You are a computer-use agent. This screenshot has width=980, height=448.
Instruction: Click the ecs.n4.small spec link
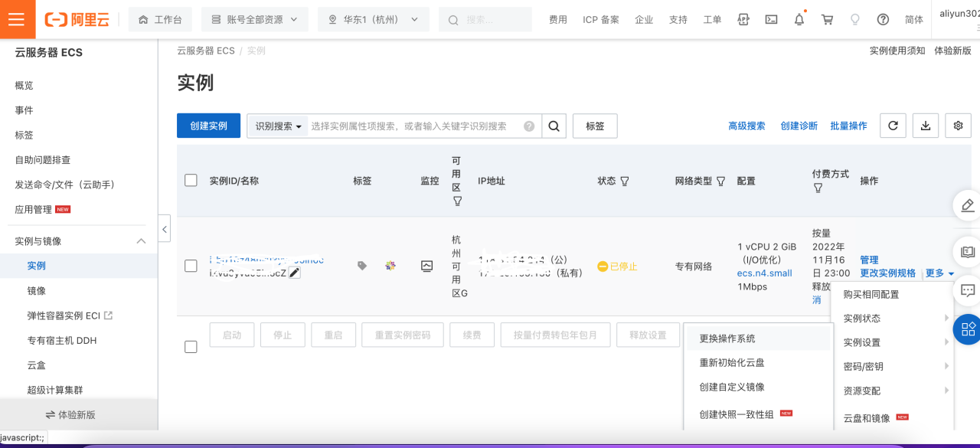click(765, 273)
